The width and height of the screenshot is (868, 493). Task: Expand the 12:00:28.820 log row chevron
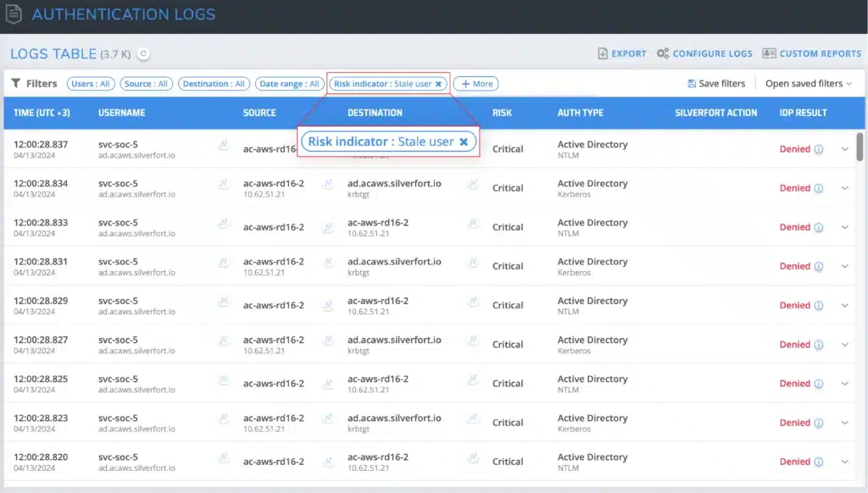[845, 462]
